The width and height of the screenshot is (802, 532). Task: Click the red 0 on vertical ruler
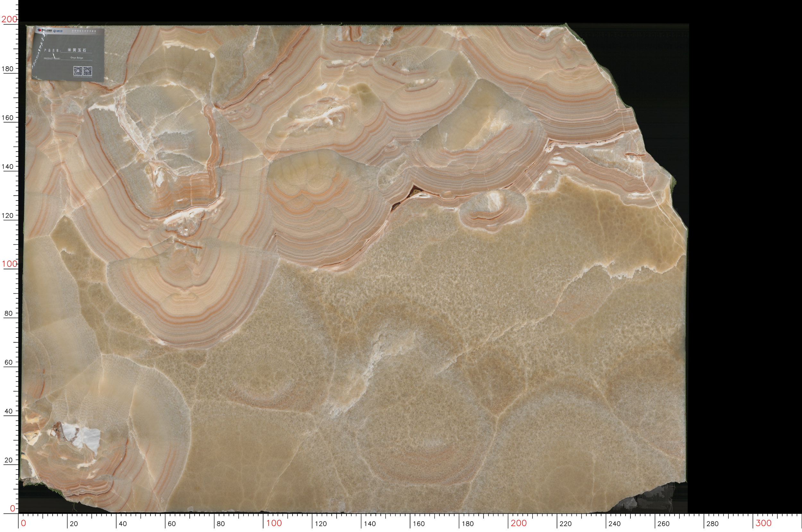[x=13, y=508]
